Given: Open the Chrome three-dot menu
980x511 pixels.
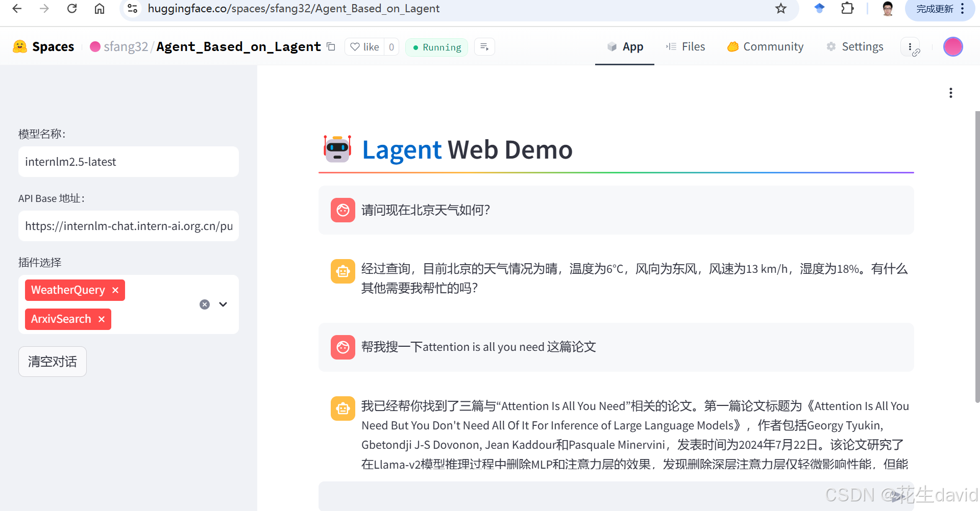Looking at the screenshot, I should tap(963, 9).
